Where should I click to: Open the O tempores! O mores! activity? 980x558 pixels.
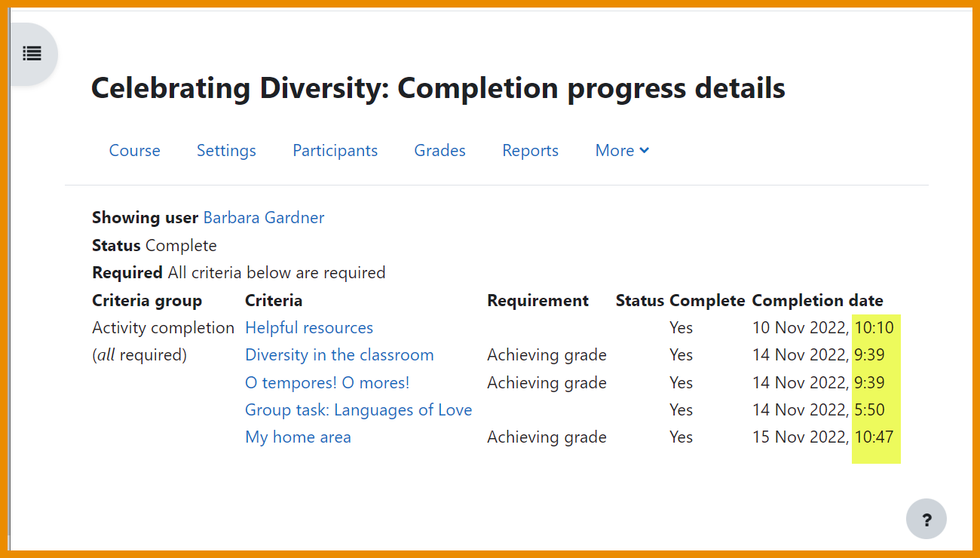point(327,382)
